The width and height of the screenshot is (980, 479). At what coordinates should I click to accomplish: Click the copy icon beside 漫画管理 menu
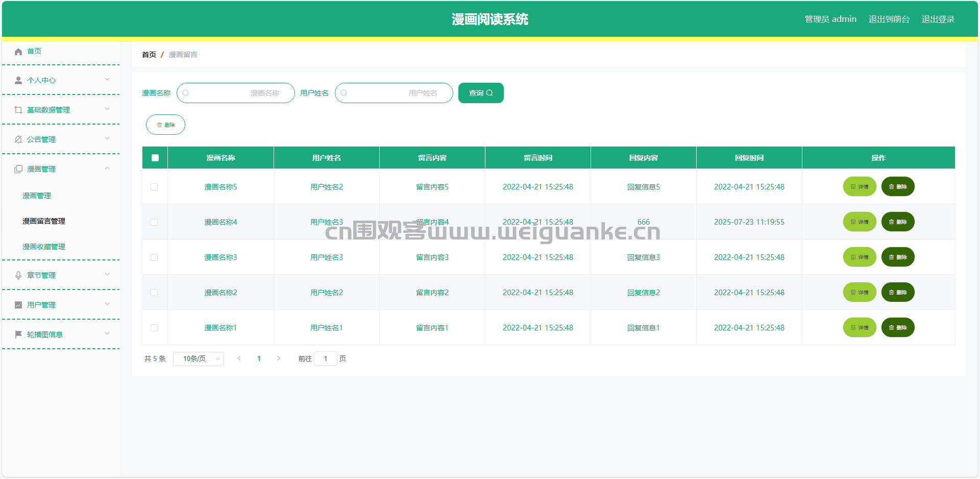click(18, 170)
